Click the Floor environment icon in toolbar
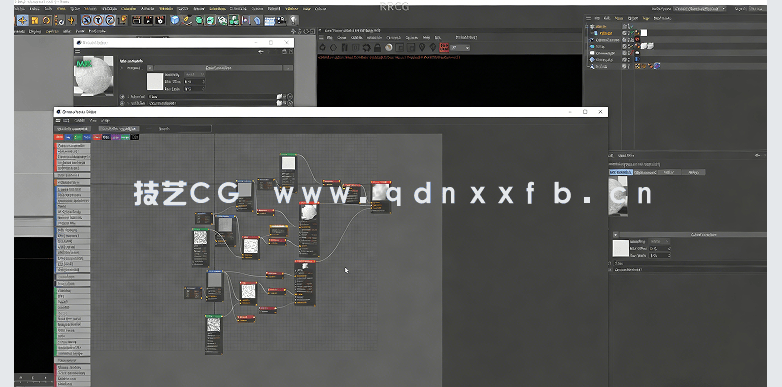 coord(269,20)
